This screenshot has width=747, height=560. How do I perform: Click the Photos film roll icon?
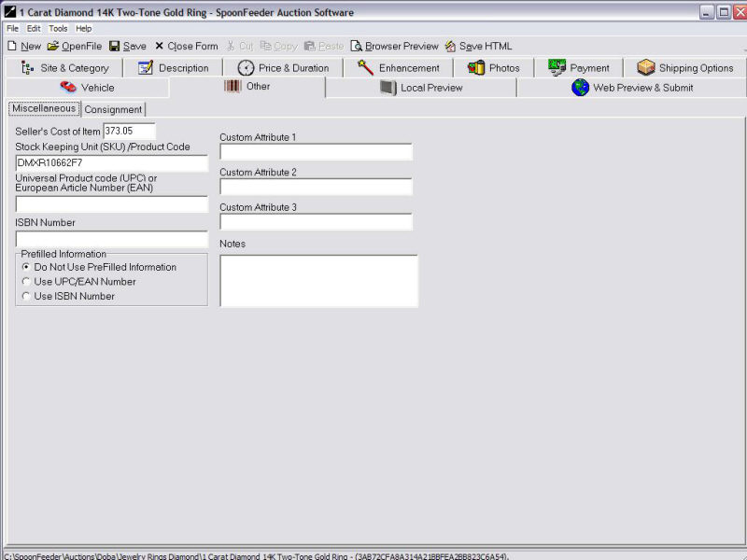coord(476,67)
